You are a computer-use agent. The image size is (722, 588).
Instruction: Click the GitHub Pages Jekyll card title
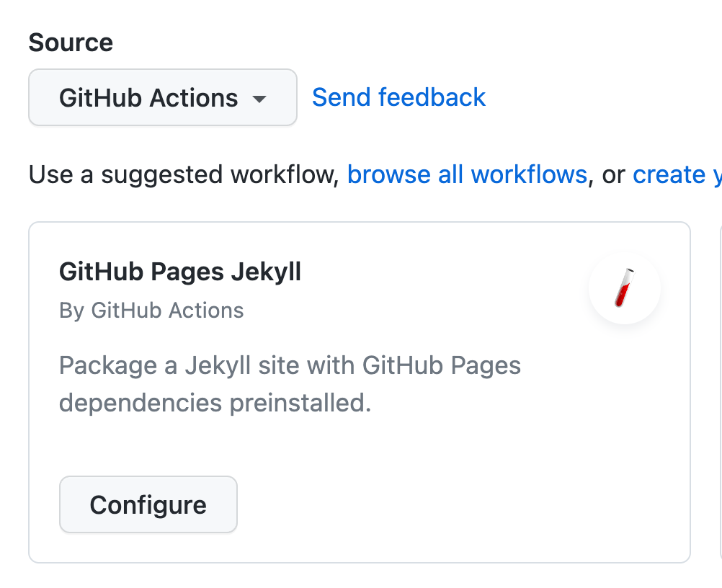pos(180,272)
